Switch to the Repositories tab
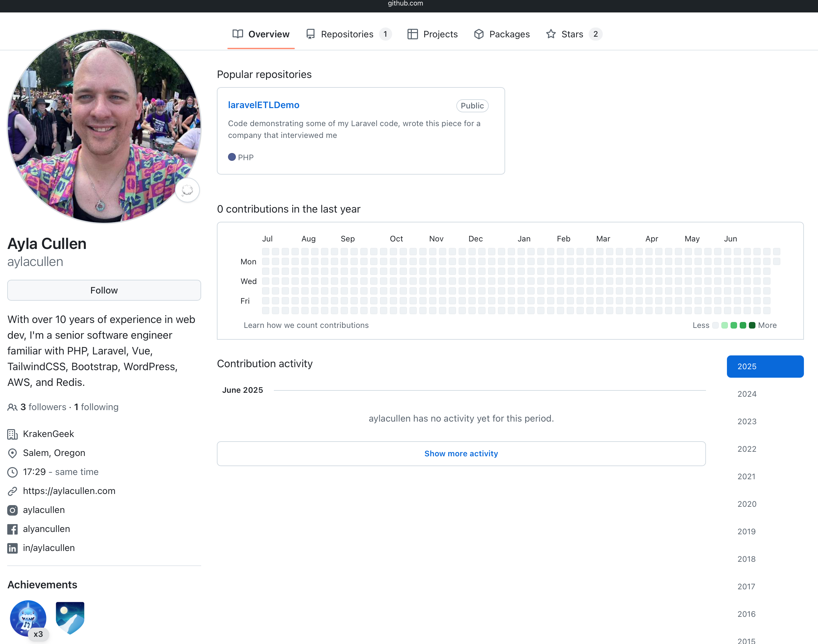Screen dimensions: 818x644 349,34
